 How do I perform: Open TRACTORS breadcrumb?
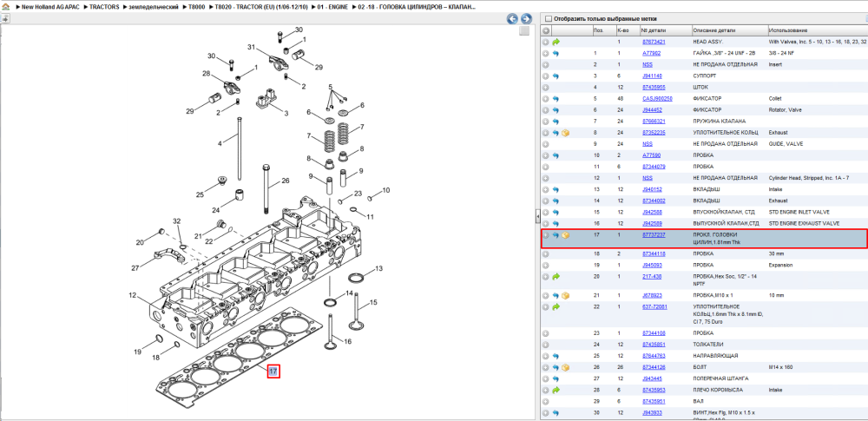coord(105,7)
